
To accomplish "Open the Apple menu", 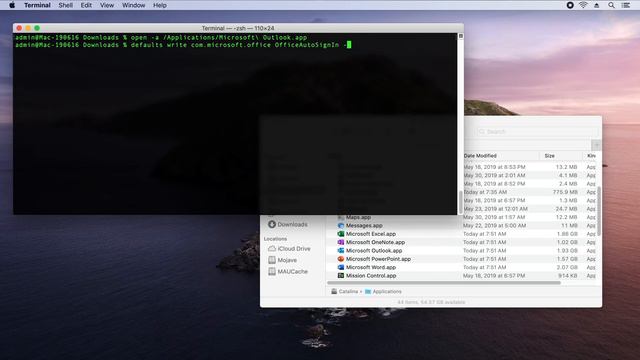I will point(12,5).
